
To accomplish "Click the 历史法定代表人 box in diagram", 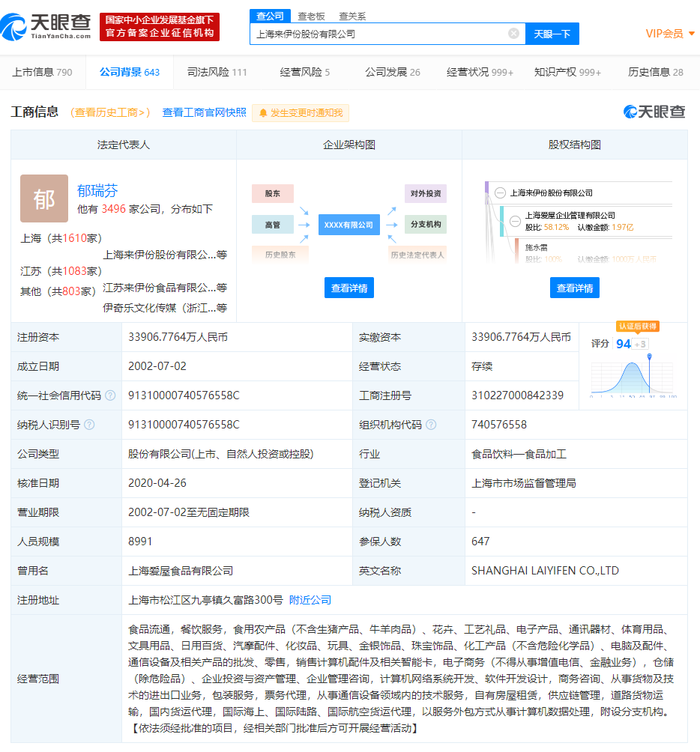I will coord(417,255).
